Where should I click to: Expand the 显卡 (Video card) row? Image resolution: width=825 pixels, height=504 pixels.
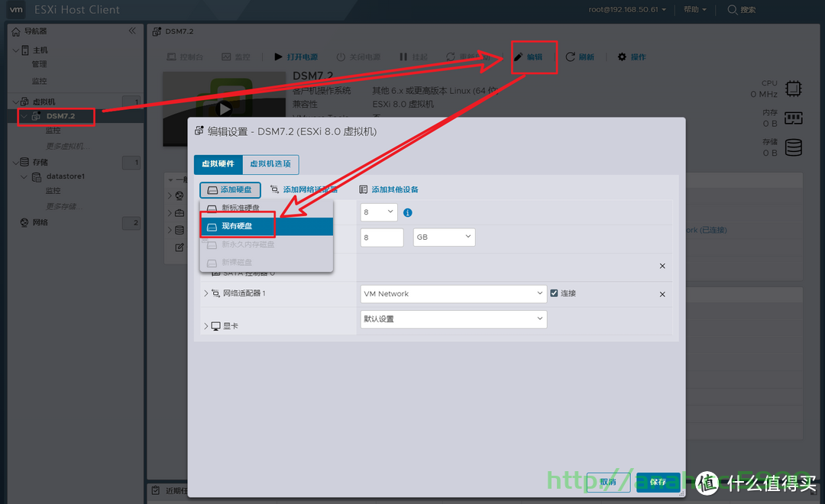click(205, 326)
